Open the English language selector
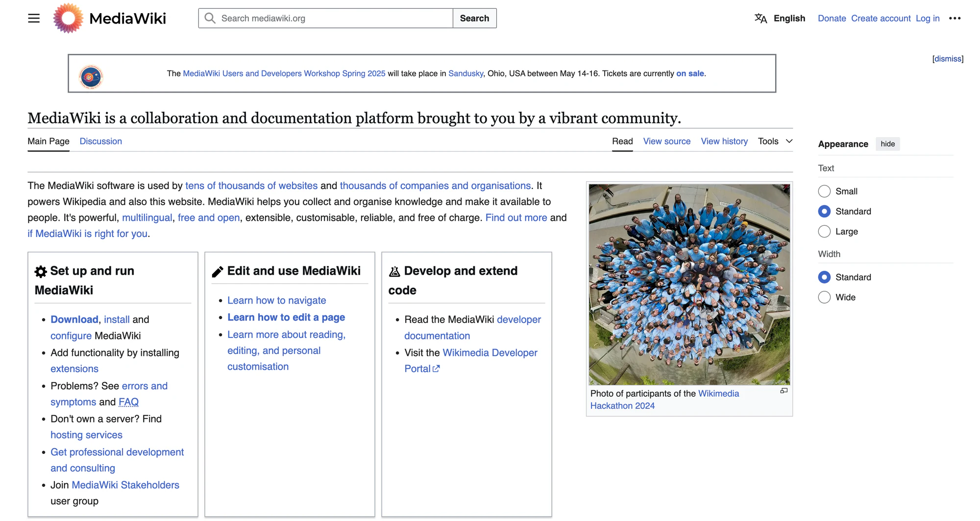The width and height of the screenshot is (980, 521). coord(789,19)
